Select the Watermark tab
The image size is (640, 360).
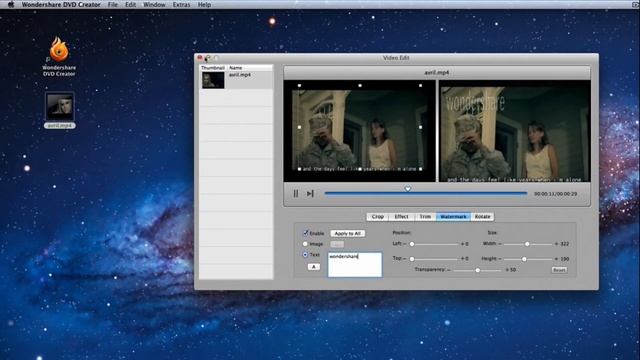pos(453,217)
